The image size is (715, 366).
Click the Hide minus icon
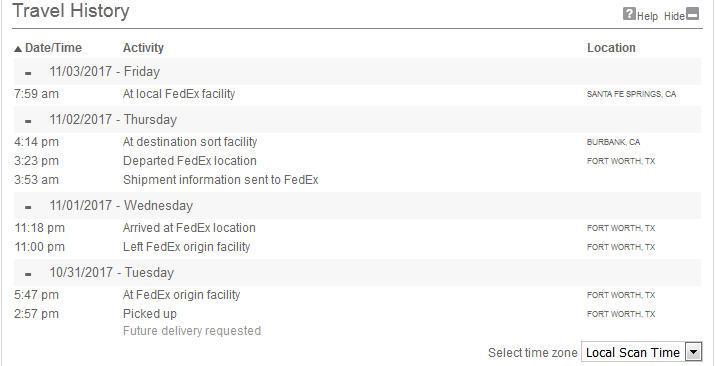(x=692, y=14)
